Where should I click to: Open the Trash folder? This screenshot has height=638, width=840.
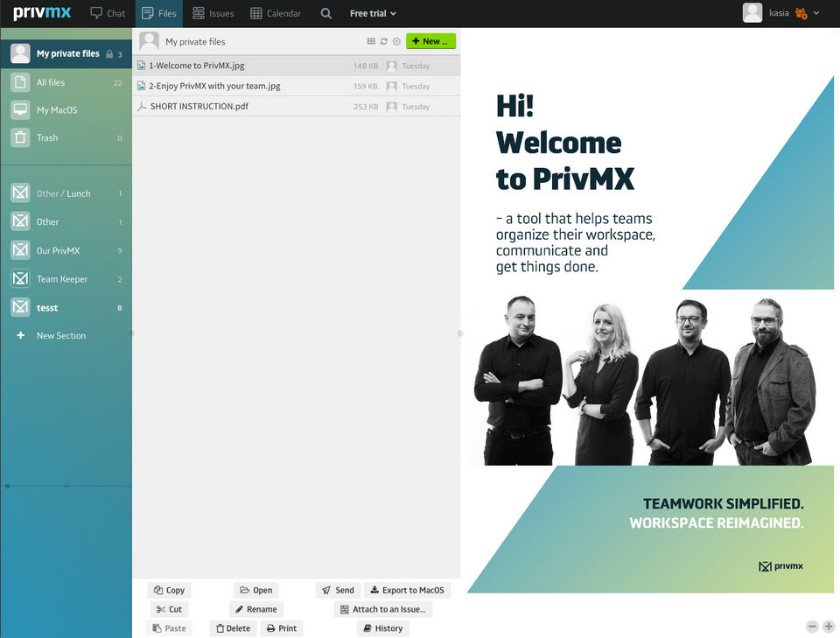66,137
